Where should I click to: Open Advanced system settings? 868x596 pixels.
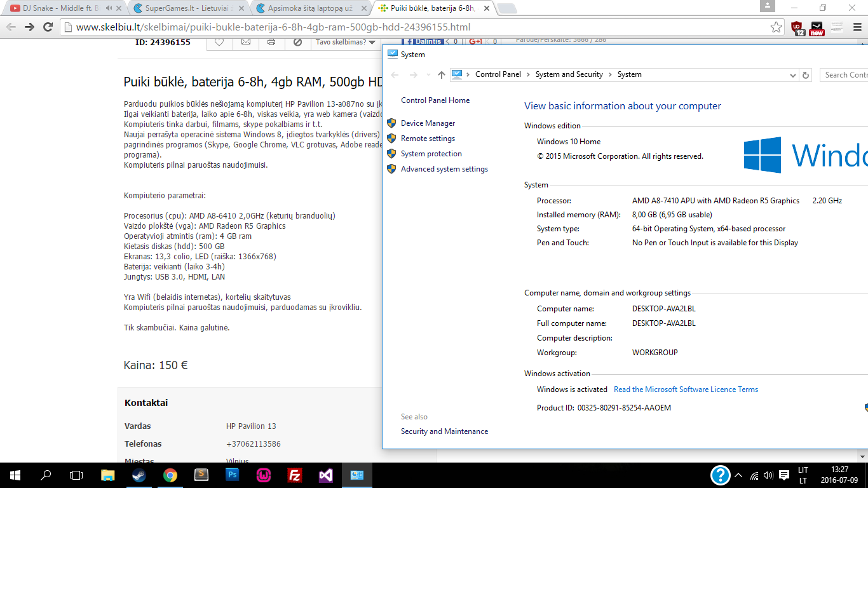click(444, 169)
